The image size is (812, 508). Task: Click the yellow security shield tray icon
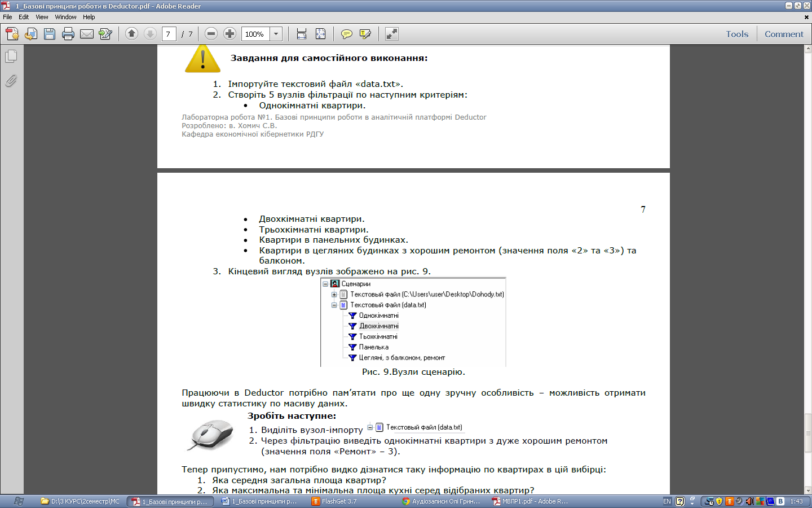(x=719, y=501)
